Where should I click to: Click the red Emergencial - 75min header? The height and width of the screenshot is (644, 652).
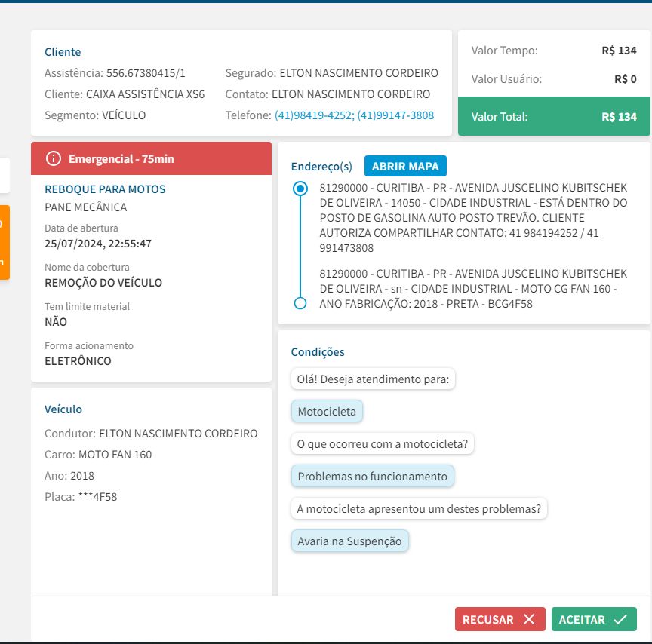click(151, 159)
